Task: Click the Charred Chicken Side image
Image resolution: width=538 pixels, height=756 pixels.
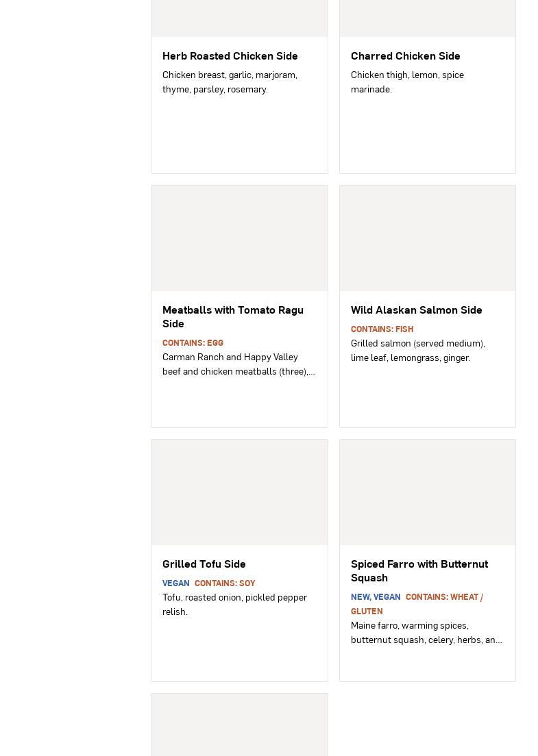Action: (427, 18)
